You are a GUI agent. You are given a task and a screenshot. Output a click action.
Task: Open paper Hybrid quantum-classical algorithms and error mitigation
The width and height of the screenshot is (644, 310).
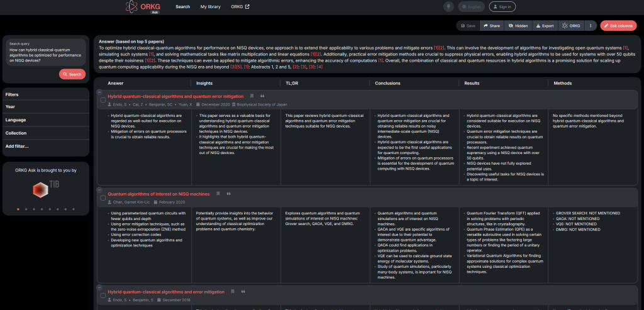pos(166,292)
